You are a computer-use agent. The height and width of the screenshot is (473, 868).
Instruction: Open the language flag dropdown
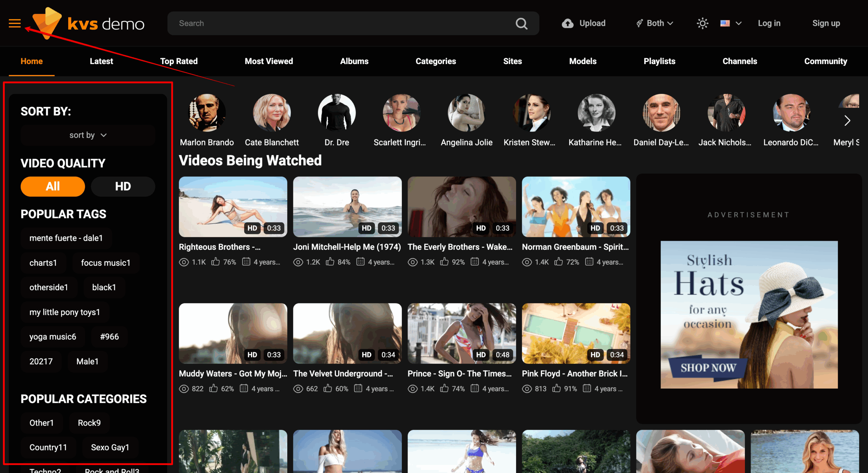(731, 23)
